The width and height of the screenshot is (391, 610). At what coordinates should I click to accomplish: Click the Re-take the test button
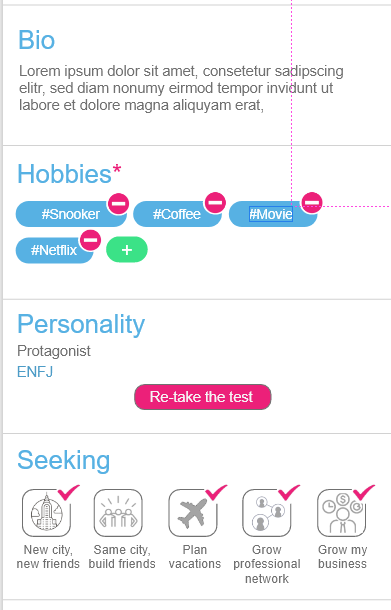[x=203, y=397]
